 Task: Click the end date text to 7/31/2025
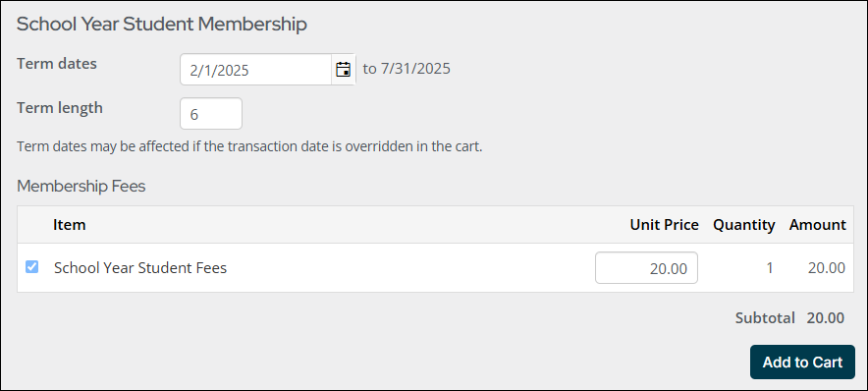[x=407, y=69]
